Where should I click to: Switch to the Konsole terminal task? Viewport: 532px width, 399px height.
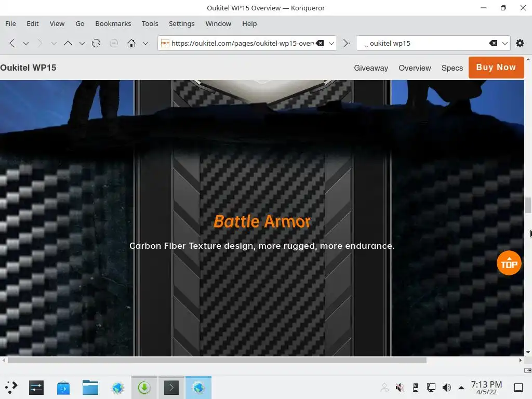coord(171,388)
